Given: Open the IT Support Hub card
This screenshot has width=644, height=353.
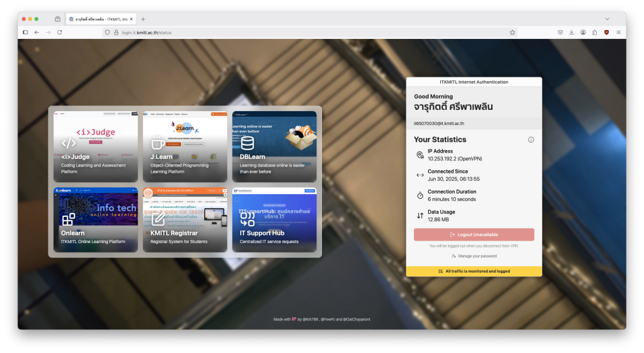Looking at the screenshot, I should coord(274,220).
